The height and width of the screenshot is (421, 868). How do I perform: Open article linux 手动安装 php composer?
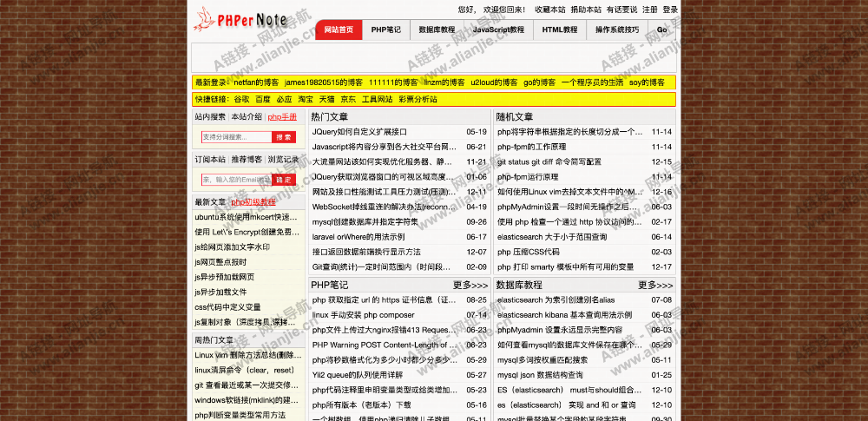pyautogui.click(x=363, y=314)
